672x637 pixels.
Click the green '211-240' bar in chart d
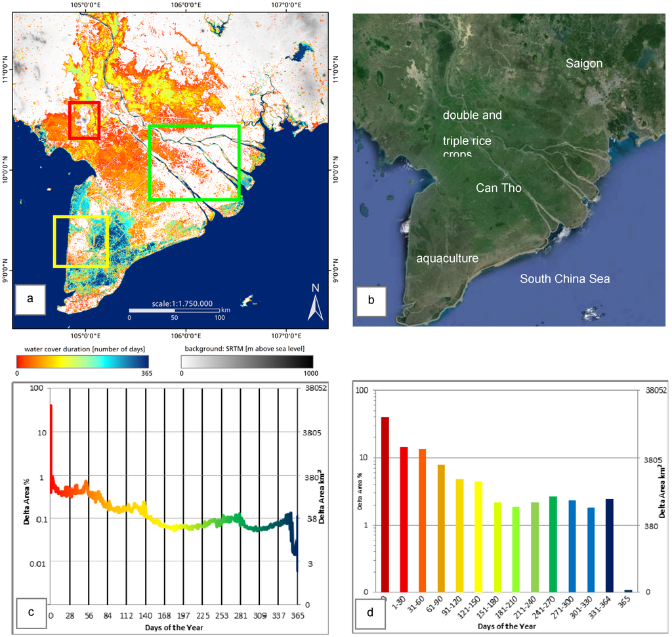coord(534,547)
